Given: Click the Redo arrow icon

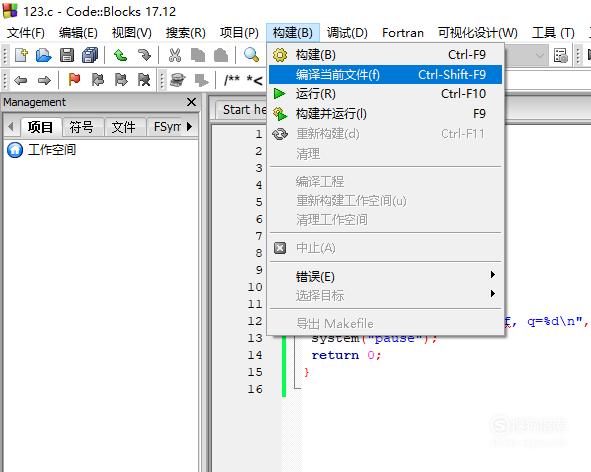Looking at the screenshot, I should point(144,55).
